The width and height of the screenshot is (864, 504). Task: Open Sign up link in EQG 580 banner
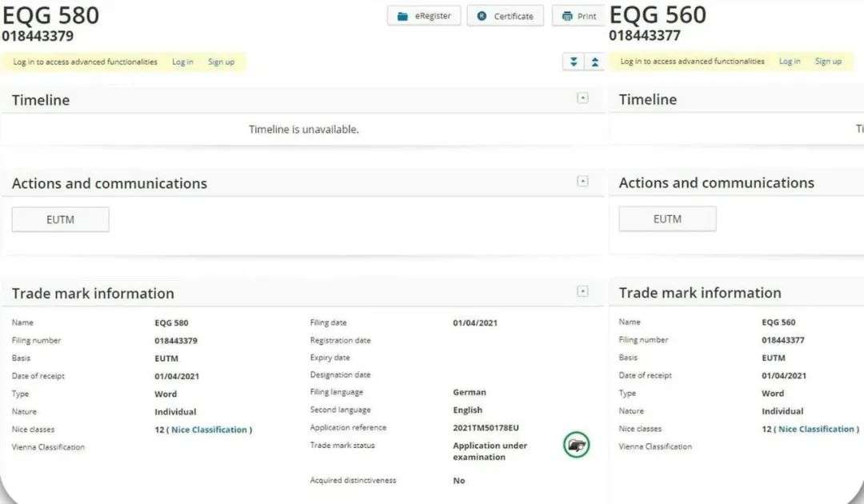point(221,62)
